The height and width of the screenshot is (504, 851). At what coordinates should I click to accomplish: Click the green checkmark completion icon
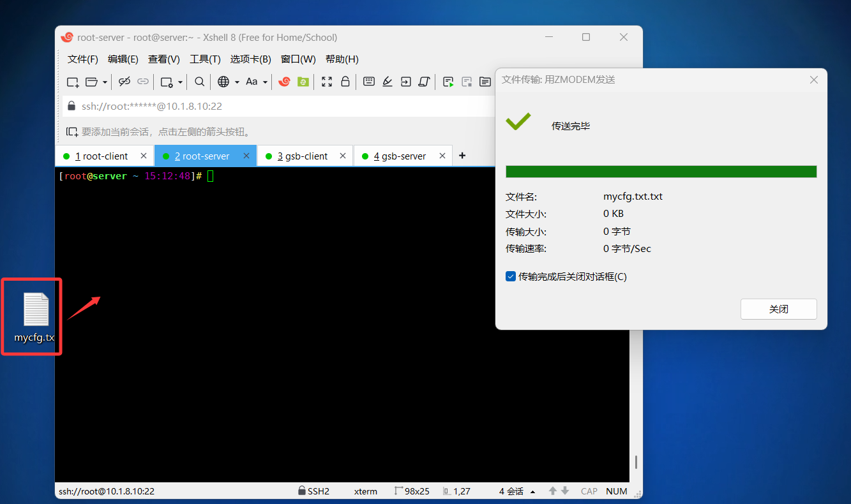tap(518, 121)
